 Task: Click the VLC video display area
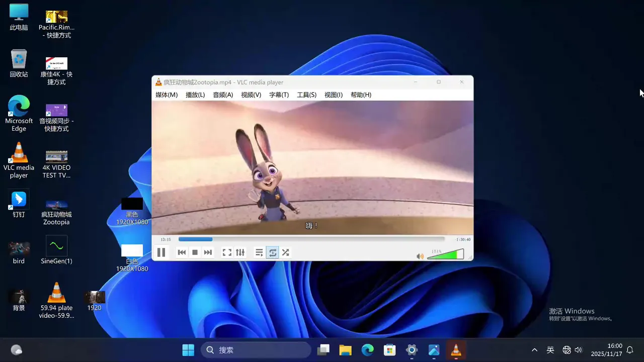click(x=312, y=167)
